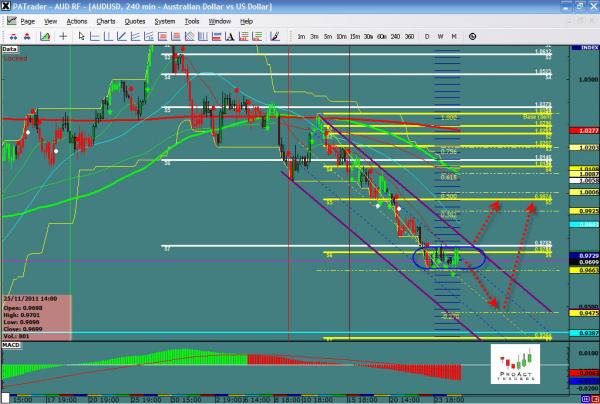
Task: Click the ProAct Traders logo
Action: (x=517, y=364)
